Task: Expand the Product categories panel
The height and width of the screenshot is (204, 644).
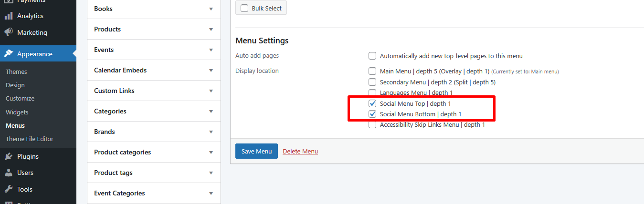Action: (211, 153)
